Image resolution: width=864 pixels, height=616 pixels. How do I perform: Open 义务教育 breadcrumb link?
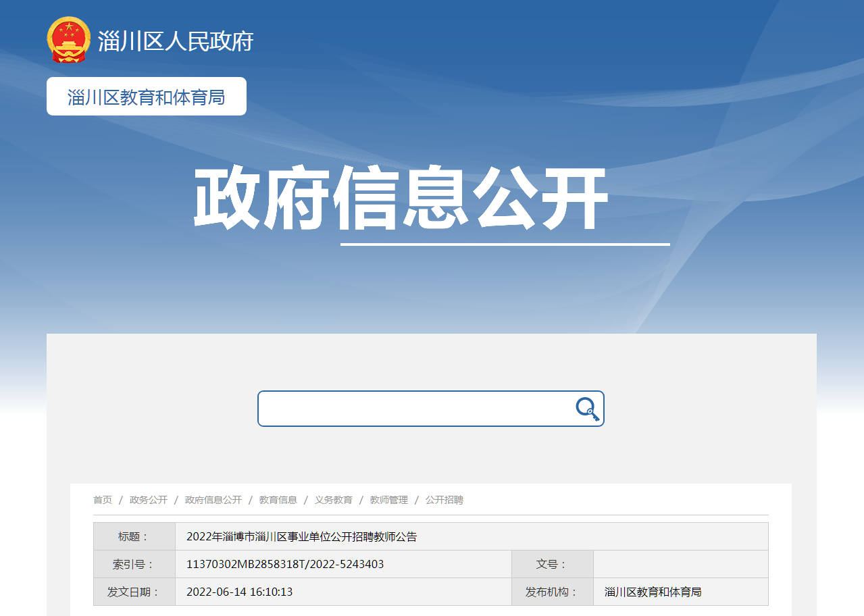pos(334,500)
